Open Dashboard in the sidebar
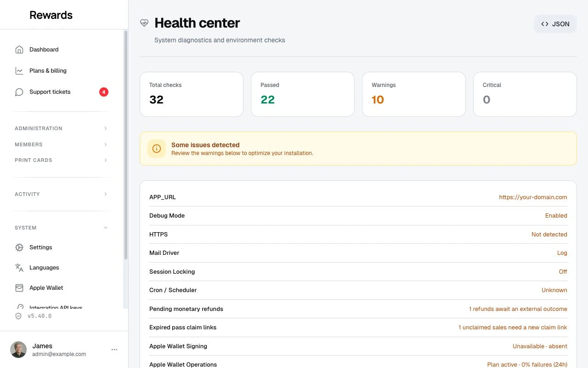The image size is (588, 368). coord(62,50)
